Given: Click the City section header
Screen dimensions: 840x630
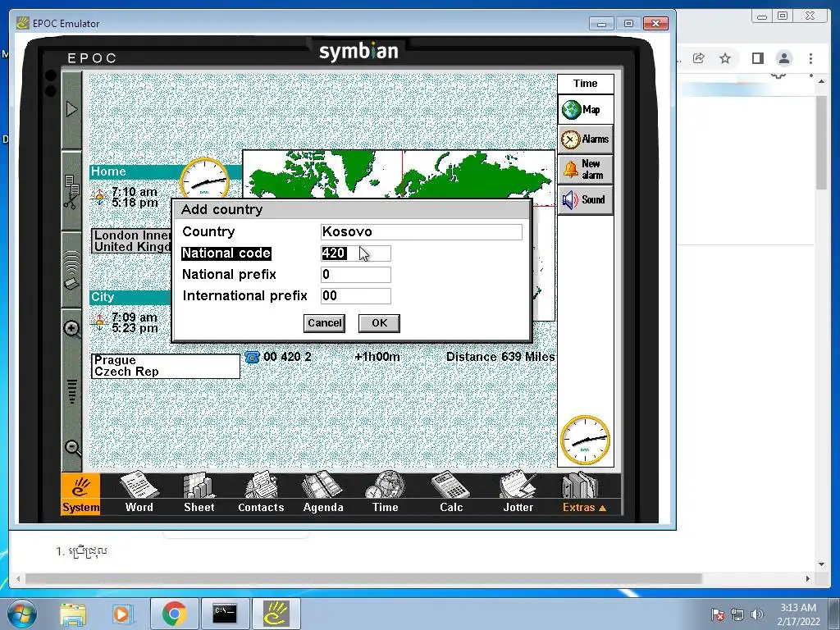Looking at the screenshot, I should 130,297.
